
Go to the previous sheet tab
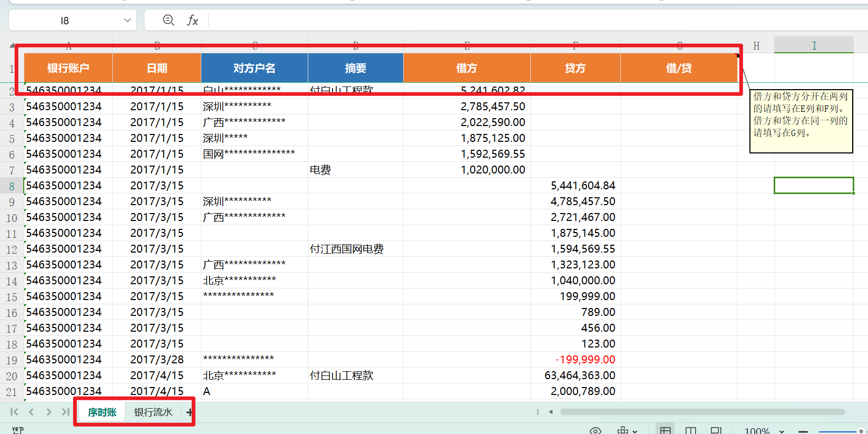coord(31,412)
